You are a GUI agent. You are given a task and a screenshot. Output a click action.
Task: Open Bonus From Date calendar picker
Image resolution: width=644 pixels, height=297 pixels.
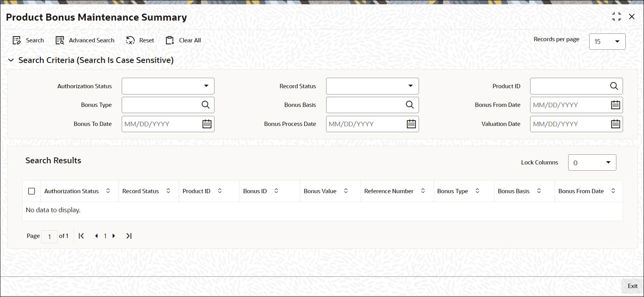click(x=616, y=105)
